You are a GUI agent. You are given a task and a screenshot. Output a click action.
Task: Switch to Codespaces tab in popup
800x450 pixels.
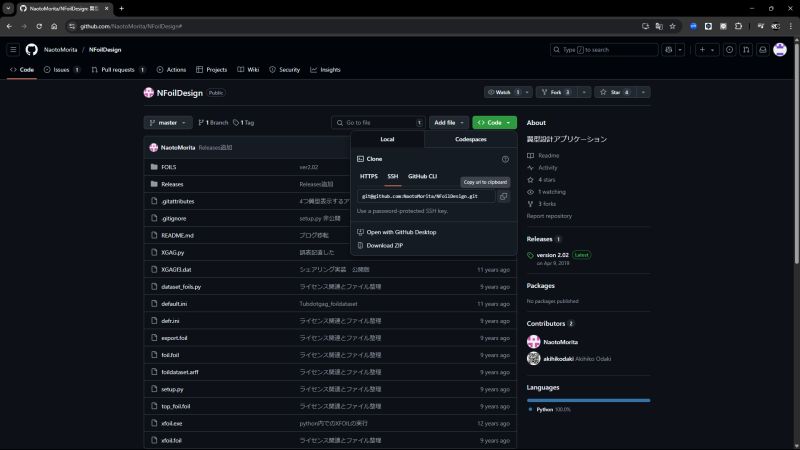470,139
